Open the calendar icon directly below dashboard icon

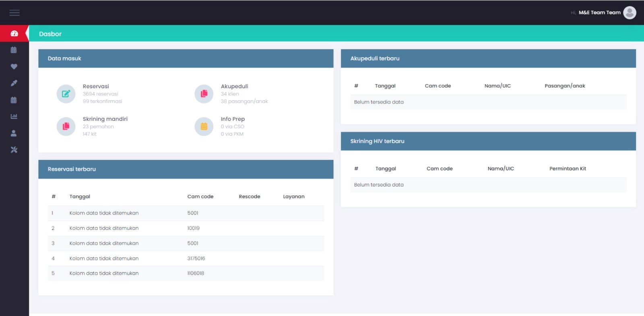point(14,50)
